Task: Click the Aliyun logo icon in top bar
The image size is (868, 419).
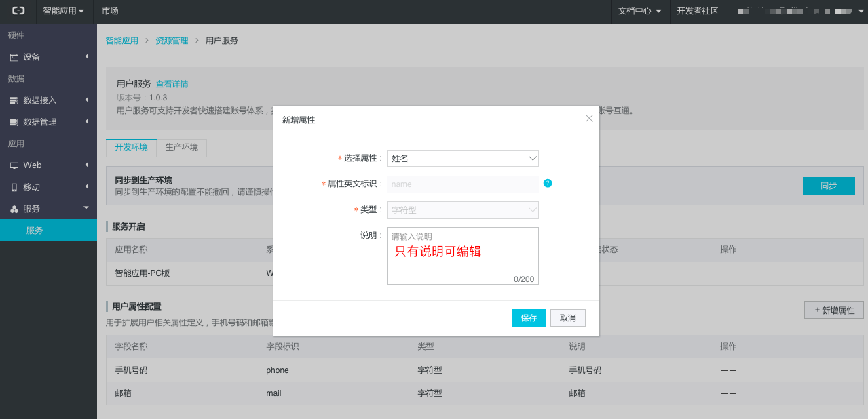Action: point(18,11)
